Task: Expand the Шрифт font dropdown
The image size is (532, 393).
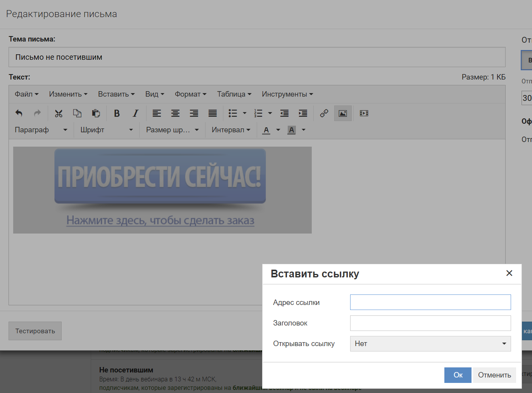Action: 107,130
